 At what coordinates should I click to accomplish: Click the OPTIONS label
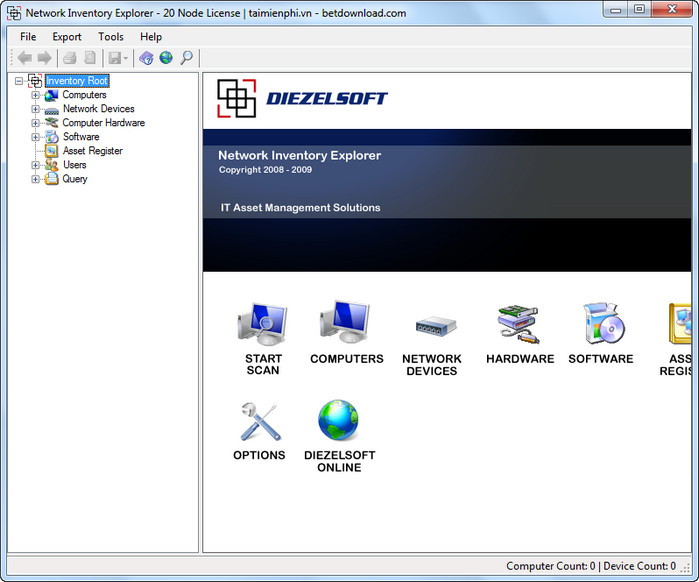point(259,455)
